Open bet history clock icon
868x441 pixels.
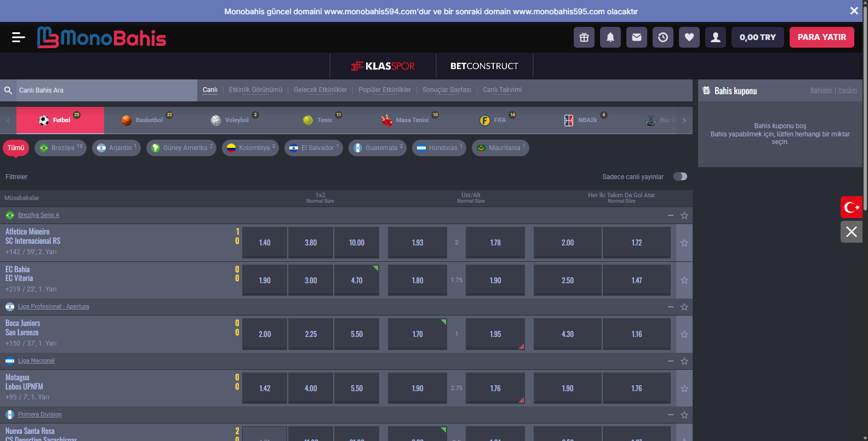point(663,37)
